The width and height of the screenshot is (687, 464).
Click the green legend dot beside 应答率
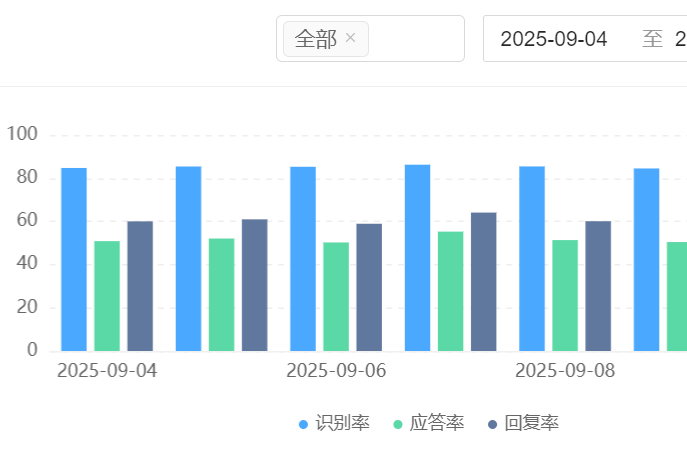pyautogui.click(x=398, y=424)
